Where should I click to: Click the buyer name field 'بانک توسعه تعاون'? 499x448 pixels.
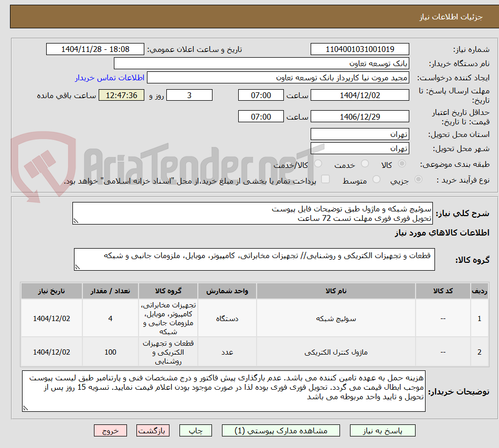pos(261,63)
